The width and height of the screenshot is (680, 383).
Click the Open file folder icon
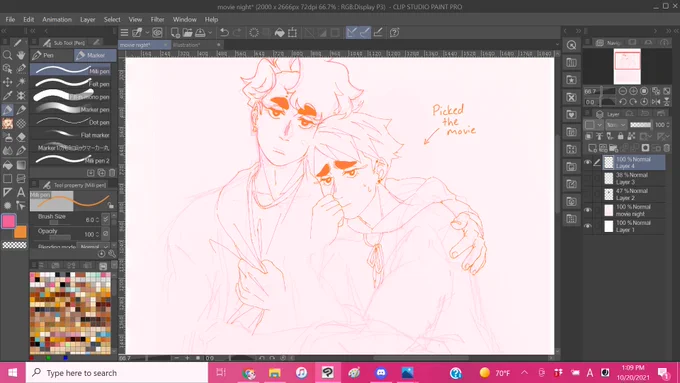(x=187, y=33)
